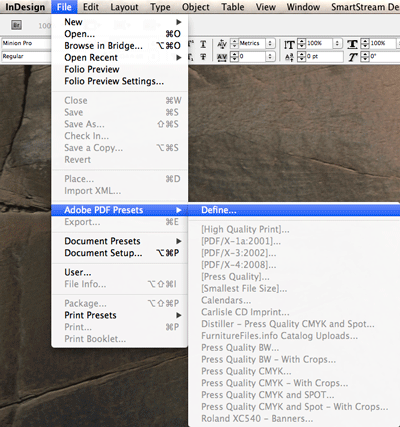This screenshot has height=427, width=400.
Task: Expand the Open Recent submenu
Action: pos(120,58)
